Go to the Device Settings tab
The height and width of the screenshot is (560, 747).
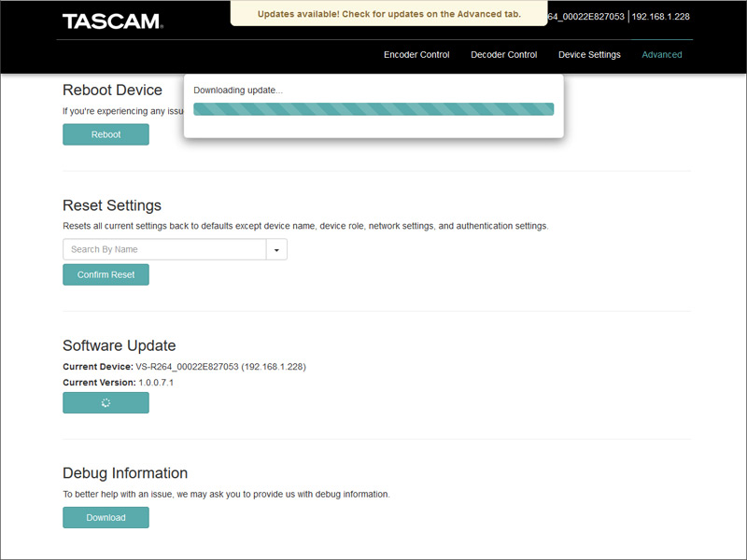tap(589, 55)
